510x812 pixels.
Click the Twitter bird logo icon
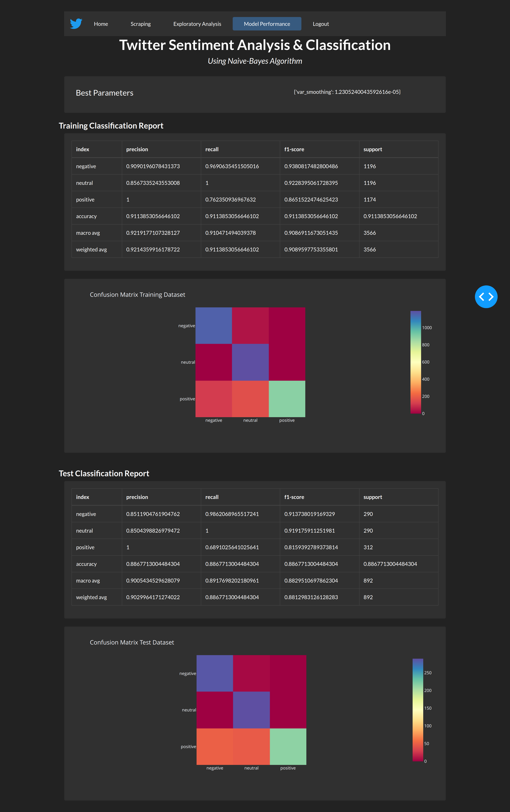76,24
